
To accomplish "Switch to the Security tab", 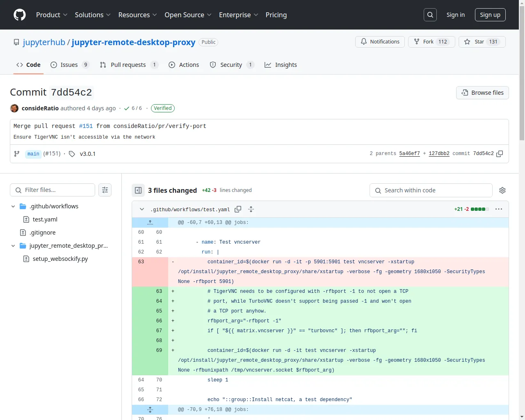I will 232,65.
